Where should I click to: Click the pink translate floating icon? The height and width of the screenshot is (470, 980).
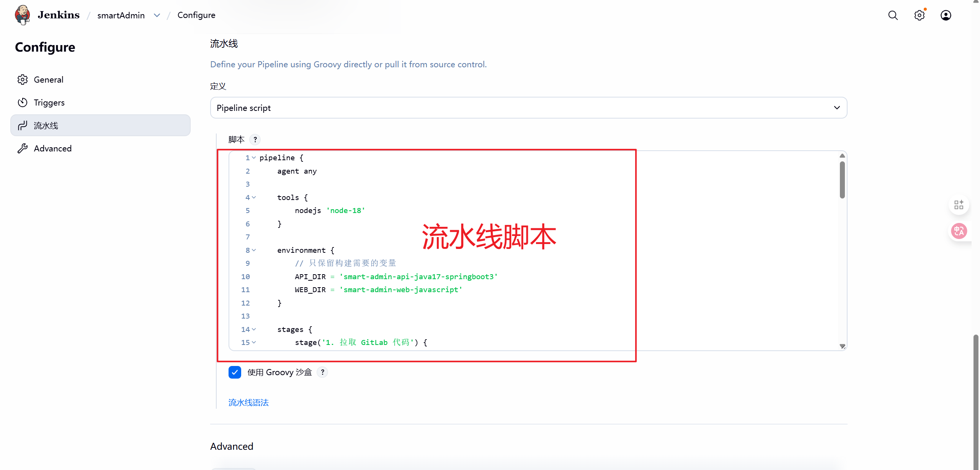[959, 231]
